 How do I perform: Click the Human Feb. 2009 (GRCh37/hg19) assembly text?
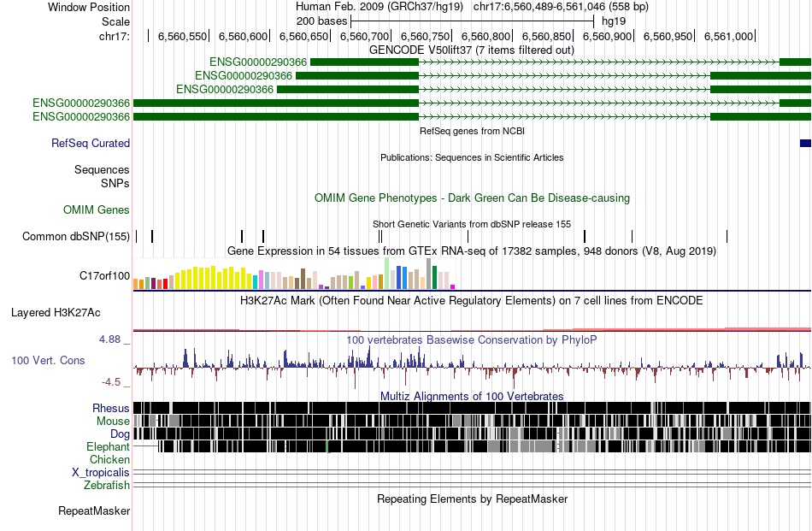tap(381, 7)
